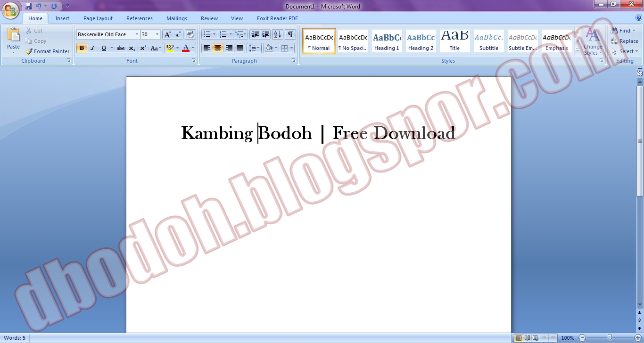Apply the red font color
The height and width of the screenshot is (343, 644).
186,48
